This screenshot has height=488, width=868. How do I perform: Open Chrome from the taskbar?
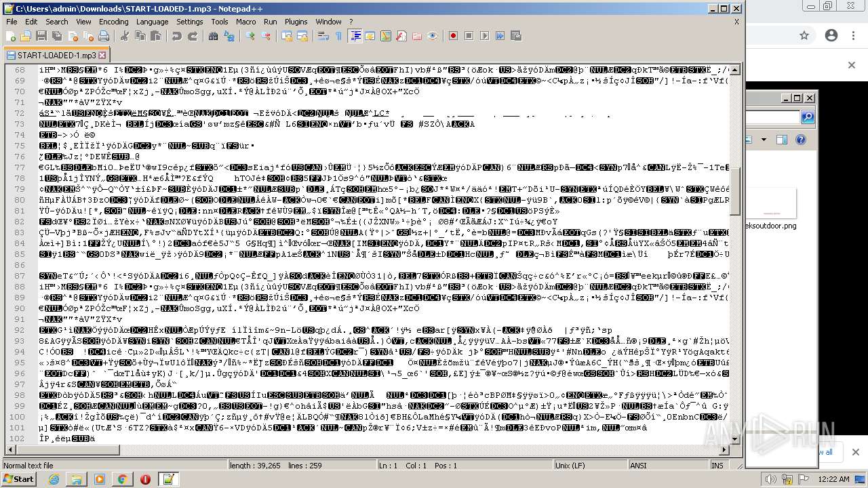coord(122,479)
